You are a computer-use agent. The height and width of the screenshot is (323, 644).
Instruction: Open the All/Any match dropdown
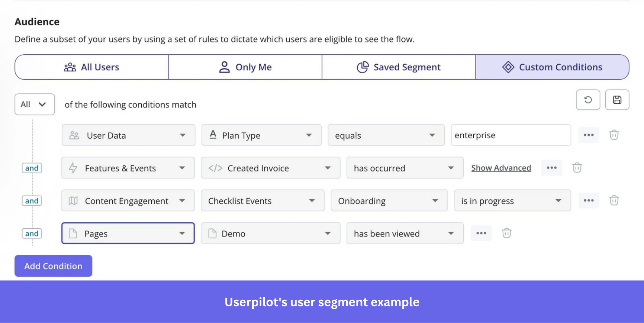pyautogui.click(x=34, y=104)
